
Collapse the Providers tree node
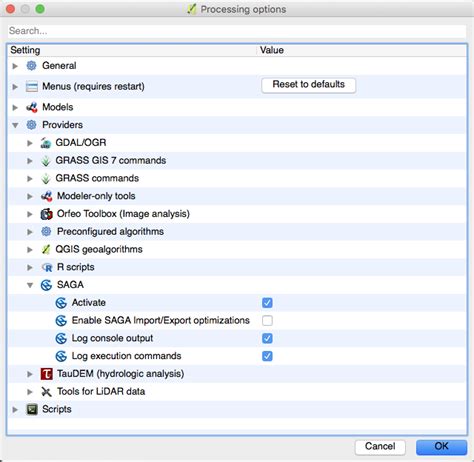click(x=15, y=125)
